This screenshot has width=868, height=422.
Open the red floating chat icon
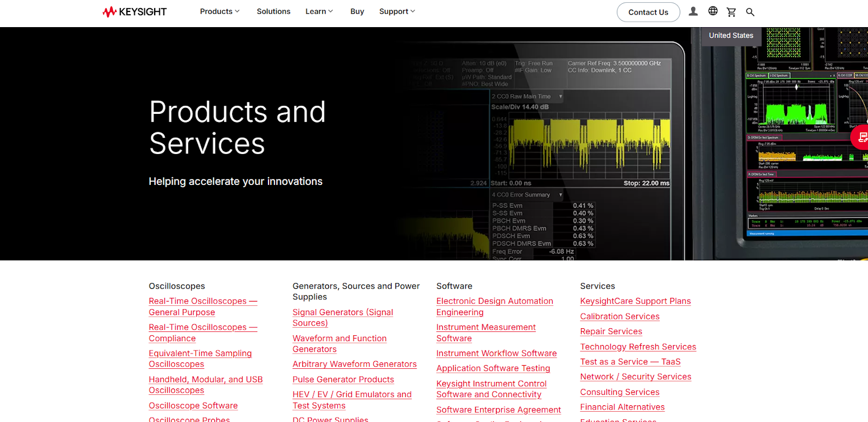(860, 137)
